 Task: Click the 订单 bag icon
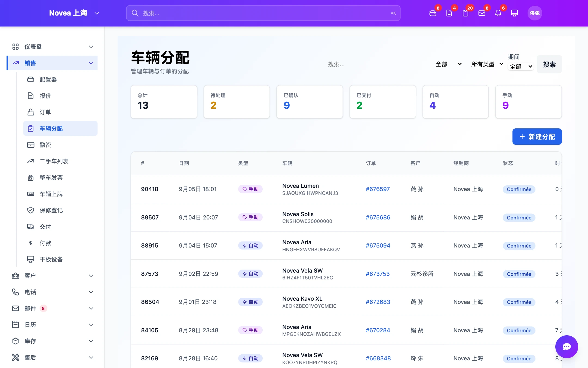31,112
